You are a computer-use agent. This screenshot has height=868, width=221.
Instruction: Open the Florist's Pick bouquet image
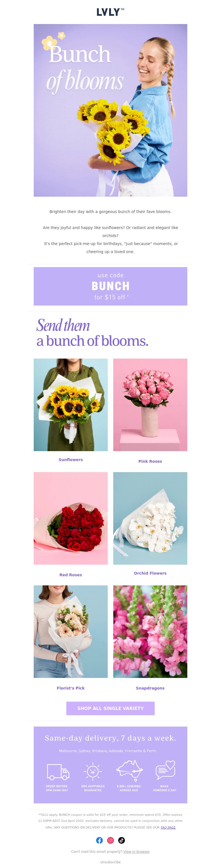tap(71, 632)
